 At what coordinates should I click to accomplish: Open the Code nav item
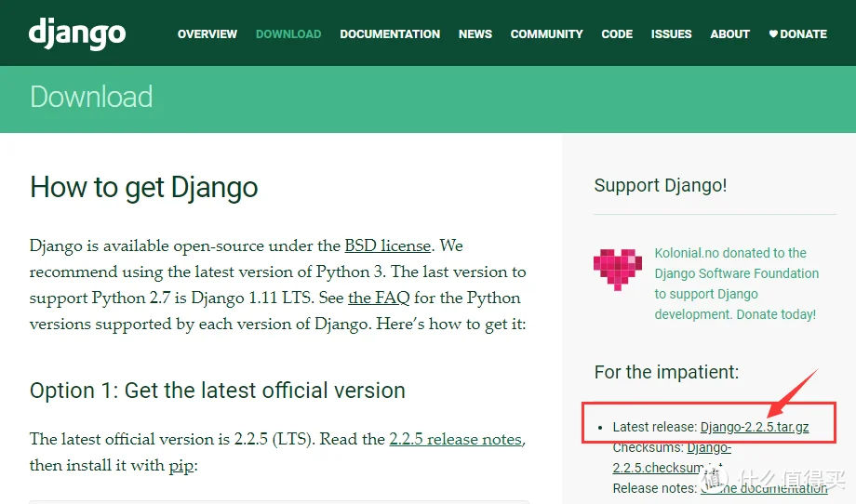pyautogui.click(x=617, y=33)
